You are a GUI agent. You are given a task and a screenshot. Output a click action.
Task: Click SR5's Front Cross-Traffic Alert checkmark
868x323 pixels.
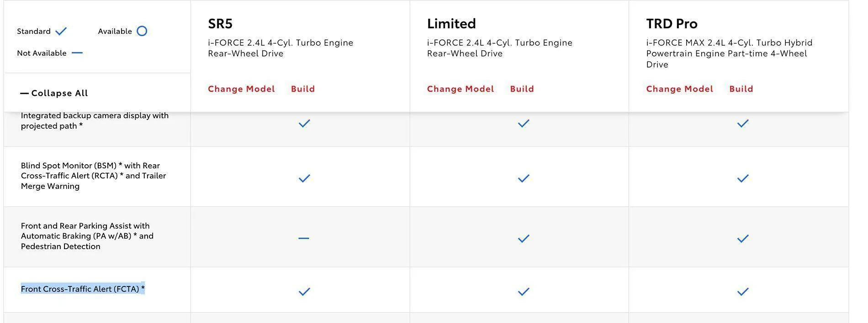pyautogui.click(x=303, y=291)
